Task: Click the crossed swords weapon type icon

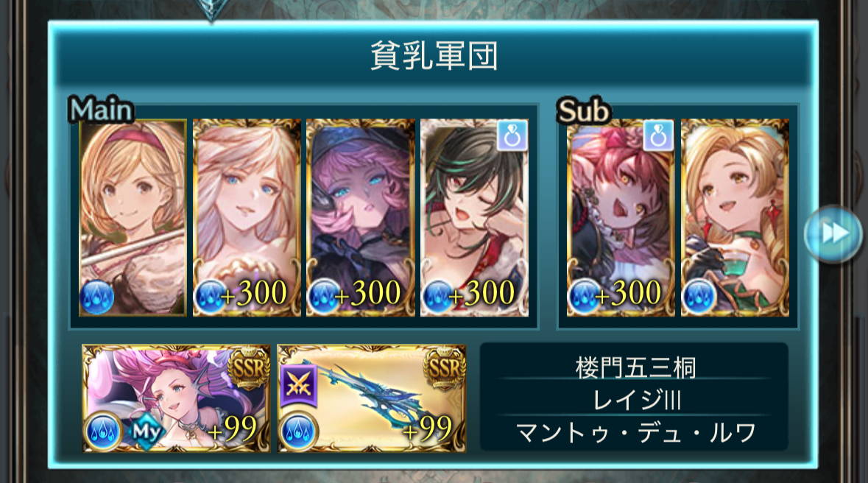Action: (x=298, y=384)
